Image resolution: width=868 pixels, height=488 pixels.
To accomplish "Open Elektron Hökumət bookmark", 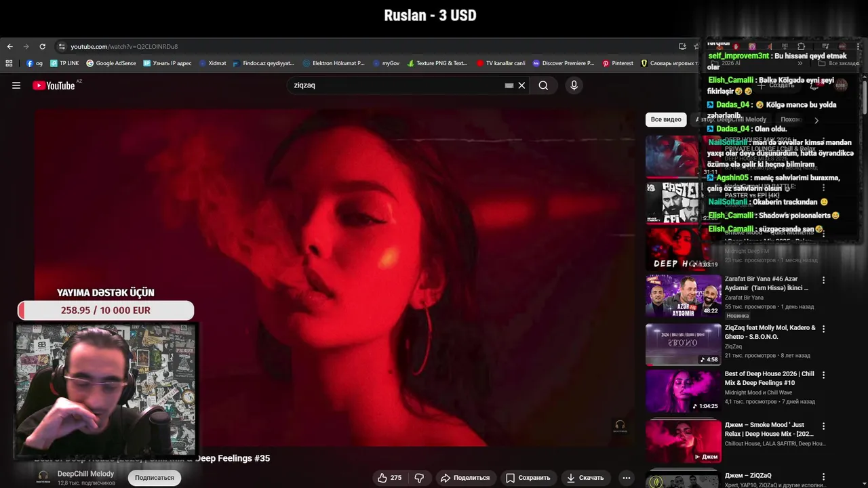I will pos(334,63).
